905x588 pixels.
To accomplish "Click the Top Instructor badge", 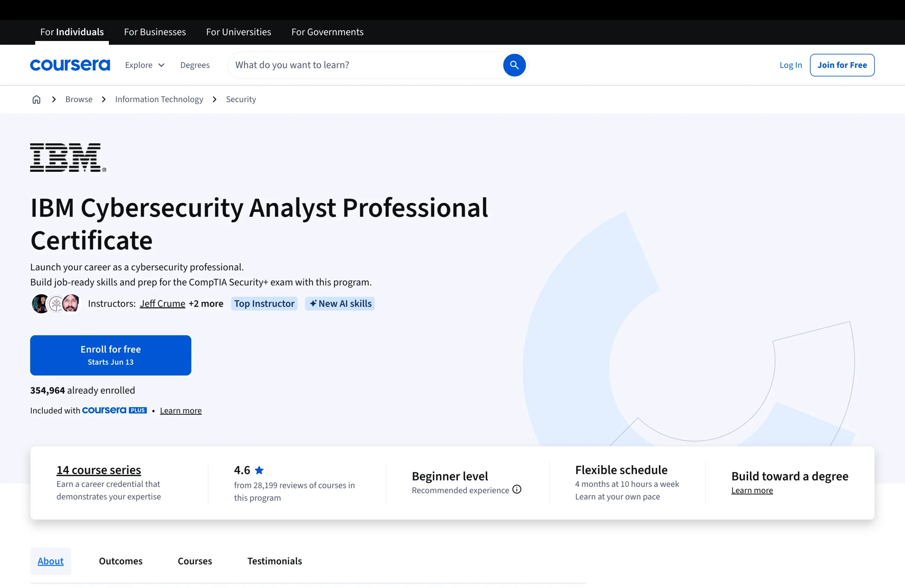I will pyautogui.click(x=264, y=303).
